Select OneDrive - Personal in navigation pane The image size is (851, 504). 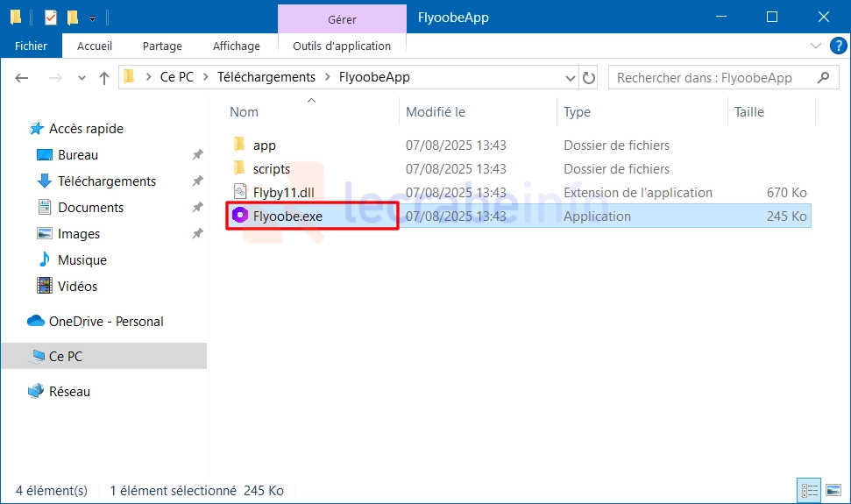click(106, 321)
